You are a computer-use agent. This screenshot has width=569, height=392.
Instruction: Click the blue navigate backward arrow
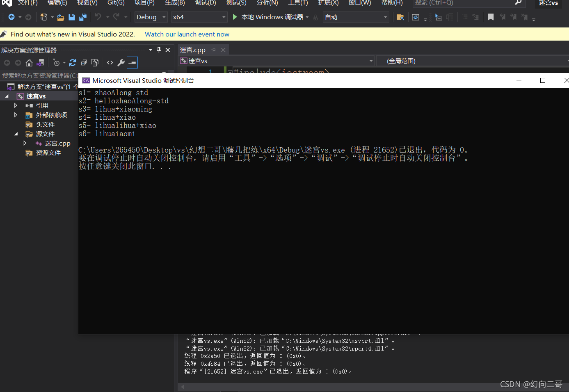[x=11, y=17]
